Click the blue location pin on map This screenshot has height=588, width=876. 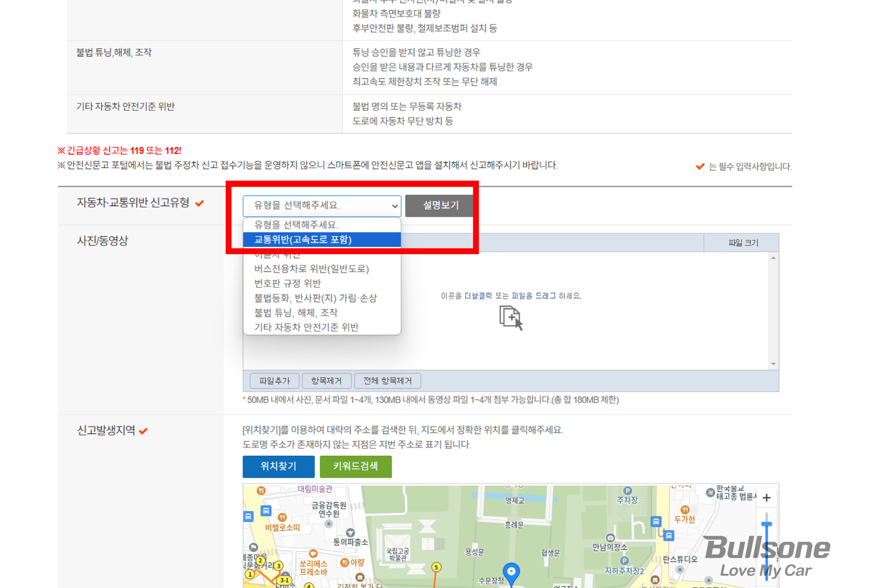click(511, 572)
